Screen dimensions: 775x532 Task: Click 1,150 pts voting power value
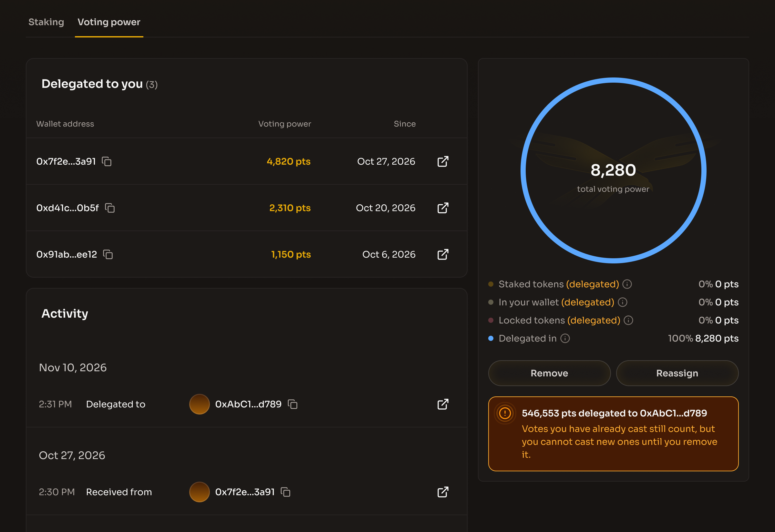(291, 255)
